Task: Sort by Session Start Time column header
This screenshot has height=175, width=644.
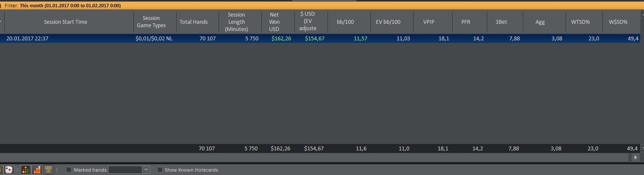Action: (x=66, y=22)
